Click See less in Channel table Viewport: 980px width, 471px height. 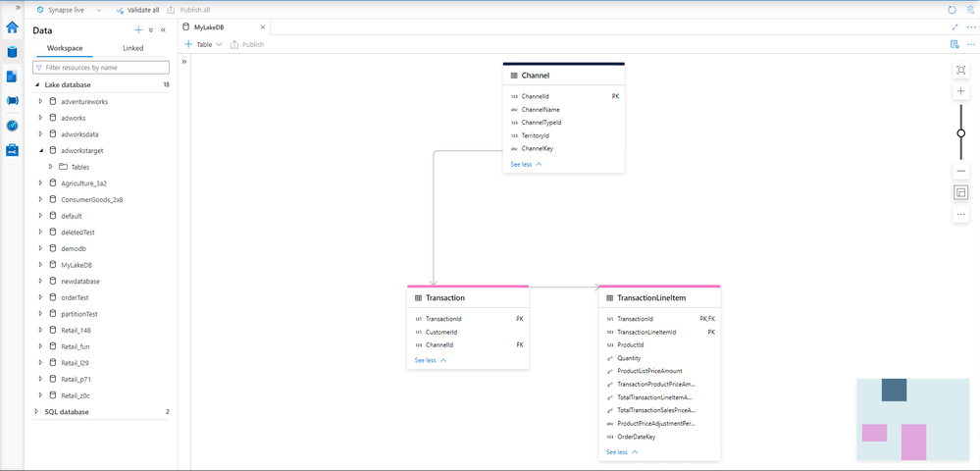[526, 165]
